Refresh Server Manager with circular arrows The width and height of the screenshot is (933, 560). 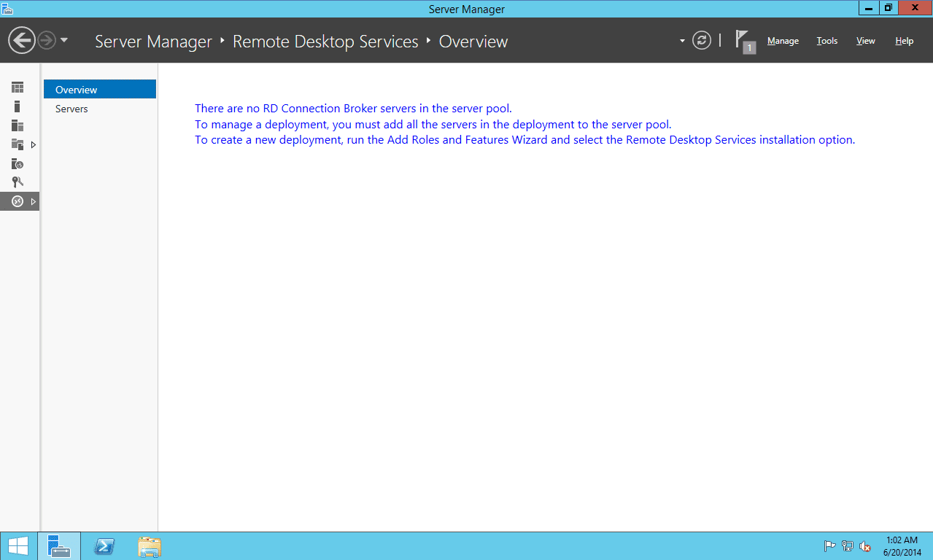(702, 40)
